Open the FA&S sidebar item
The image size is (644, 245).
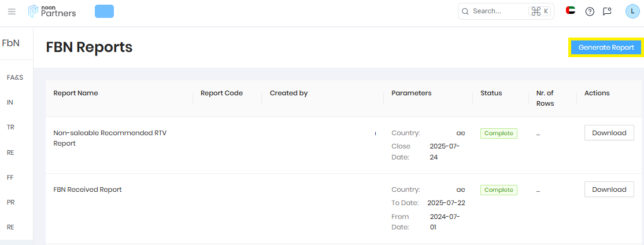pyautogui.click(x=15, y=77)
